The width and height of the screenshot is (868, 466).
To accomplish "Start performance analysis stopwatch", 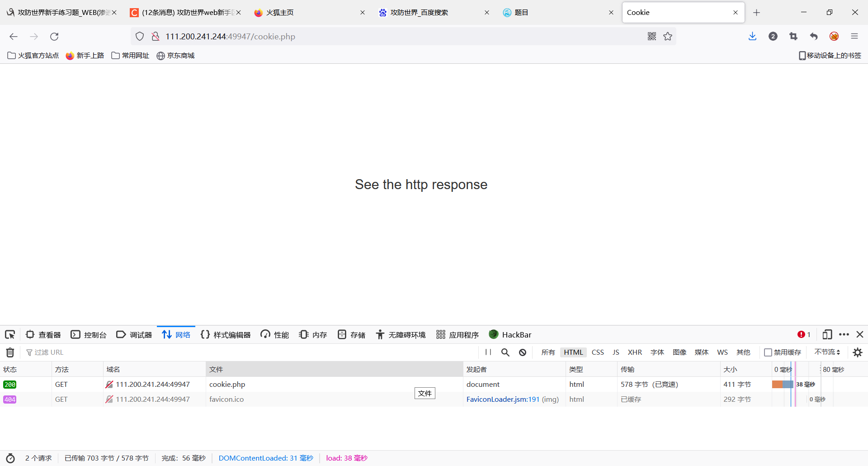I will 10,458.
